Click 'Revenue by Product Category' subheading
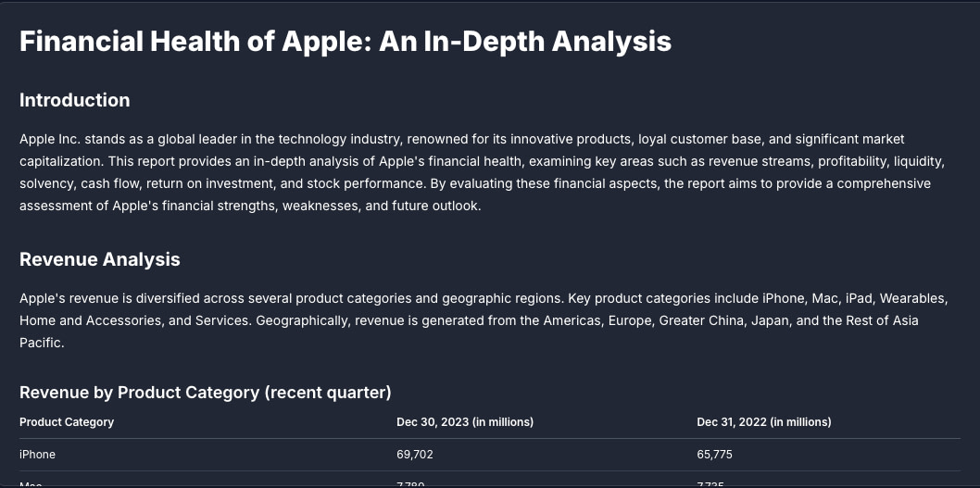The image size is (980, 488). tap(139, 393)
